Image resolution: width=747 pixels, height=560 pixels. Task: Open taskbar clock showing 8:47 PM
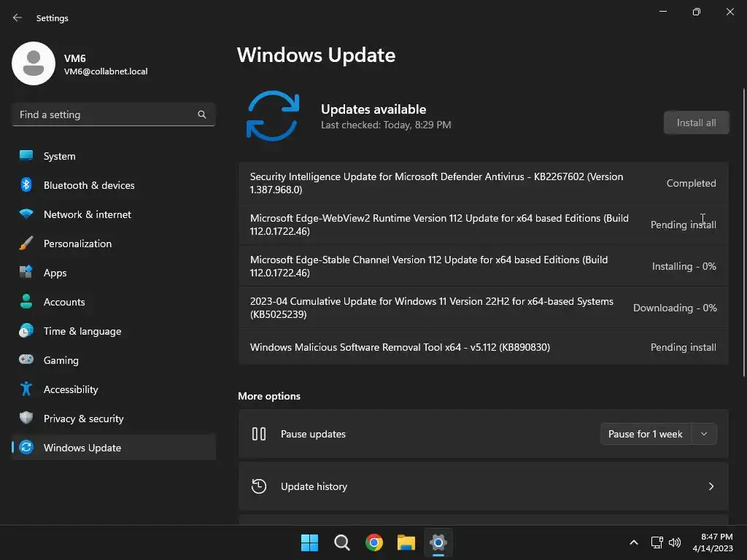click(713, 542)
